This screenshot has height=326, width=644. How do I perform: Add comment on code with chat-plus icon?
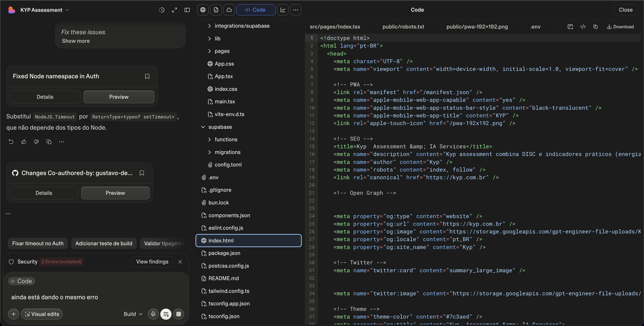tap(570, 27)
